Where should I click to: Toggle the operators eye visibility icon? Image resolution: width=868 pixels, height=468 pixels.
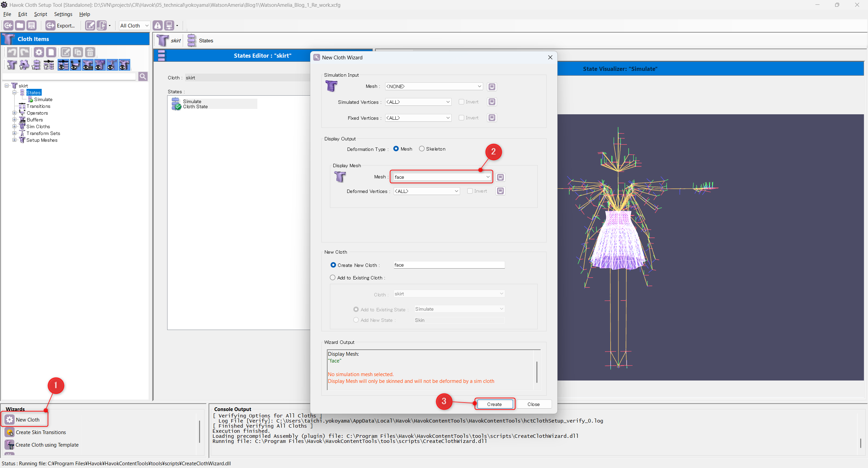(75, 65)
